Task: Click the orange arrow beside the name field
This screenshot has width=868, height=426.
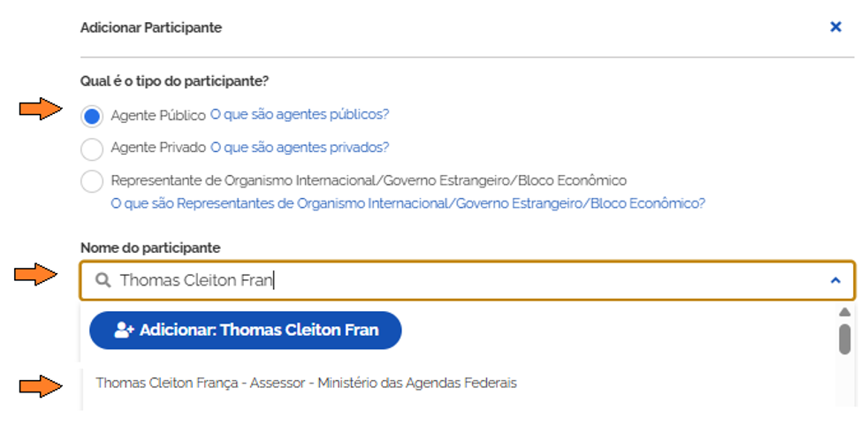Action: click(36, 276)
